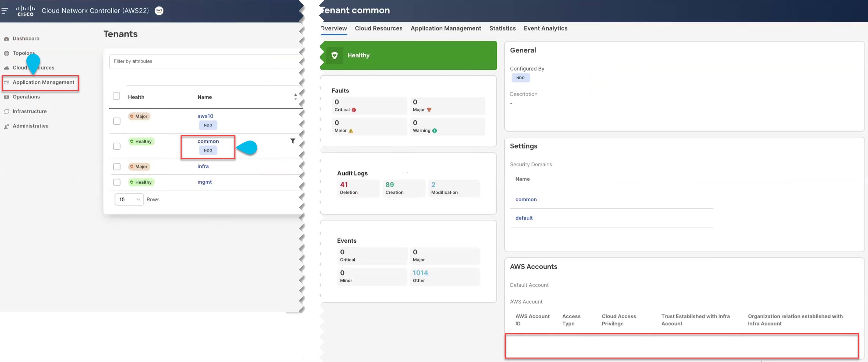Click the 2 Modification audit log count

[433, 185]
